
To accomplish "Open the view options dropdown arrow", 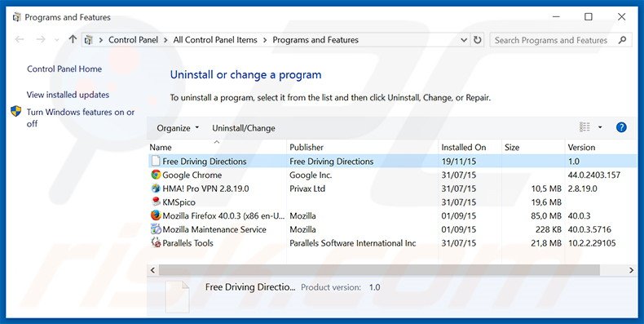I will [x=600, y=127].
